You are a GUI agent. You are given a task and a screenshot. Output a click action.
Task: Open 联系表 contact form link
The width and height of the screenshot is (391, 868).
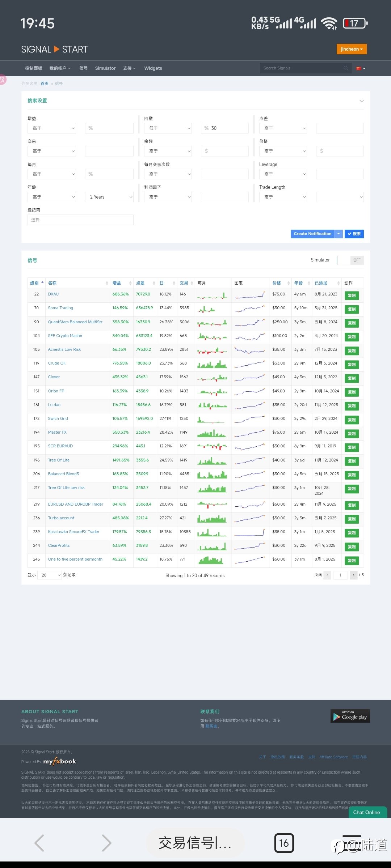tap(211, 726)
